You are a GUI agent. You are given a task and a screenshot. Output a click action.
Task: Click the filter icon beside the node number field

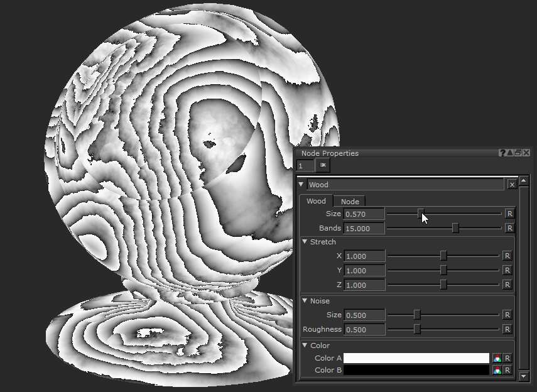[x=322, y=165]
